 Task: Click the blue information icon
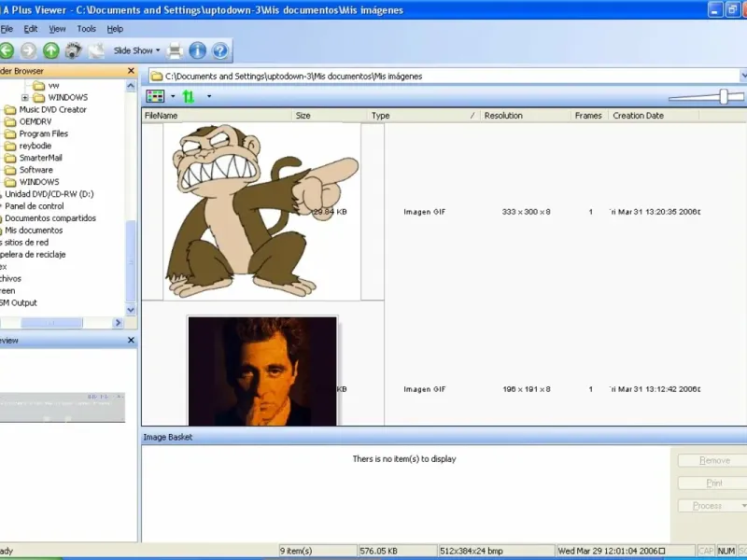pos(197,50)
